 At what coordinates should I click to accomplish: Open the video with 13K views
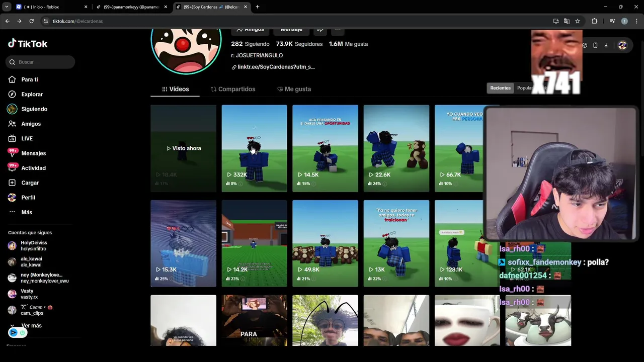pos(396,243)
